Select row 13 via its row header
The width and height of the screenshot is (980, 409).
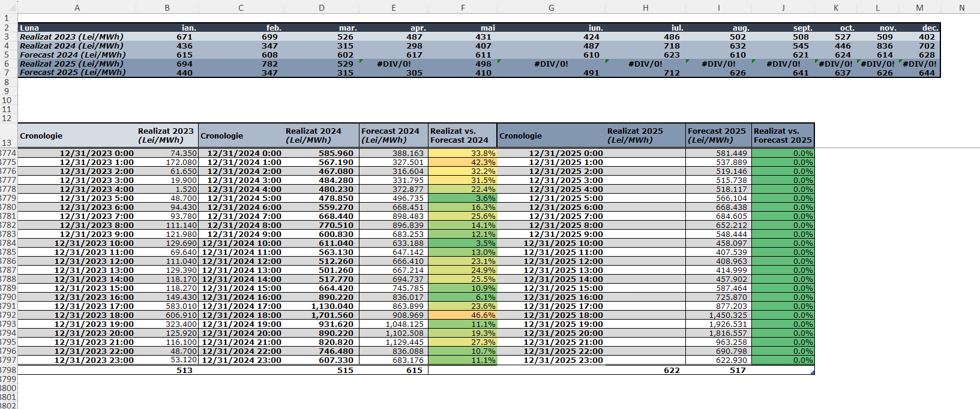[x=7, y=143]
